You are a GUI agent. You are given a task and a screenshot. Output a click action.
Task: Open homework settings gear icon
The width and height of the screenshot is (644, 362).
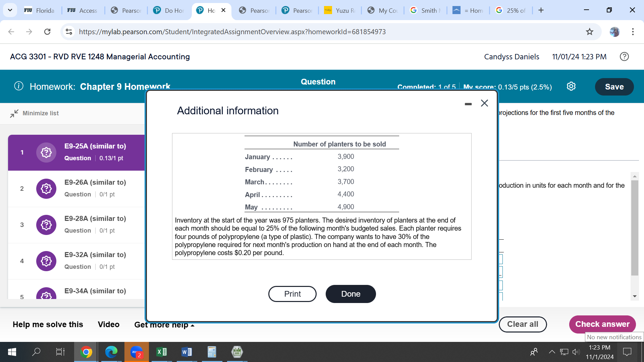[571, 86]
